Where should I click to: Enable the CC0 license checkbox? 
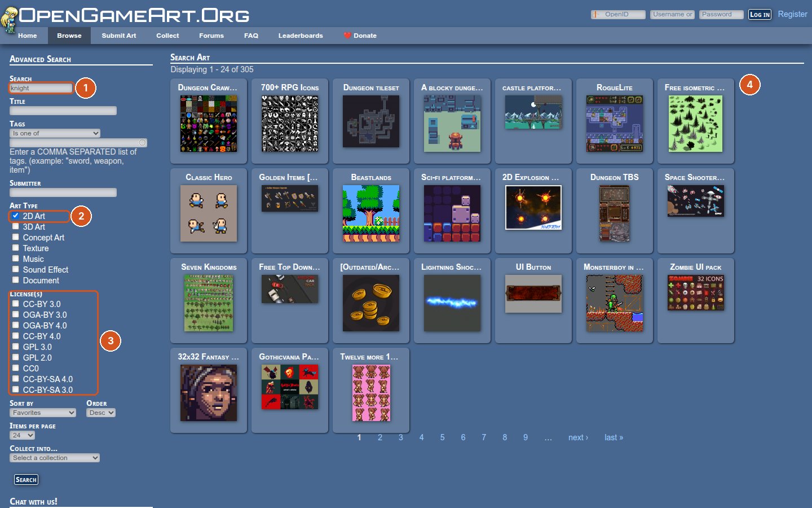click(x=16, y=368)
